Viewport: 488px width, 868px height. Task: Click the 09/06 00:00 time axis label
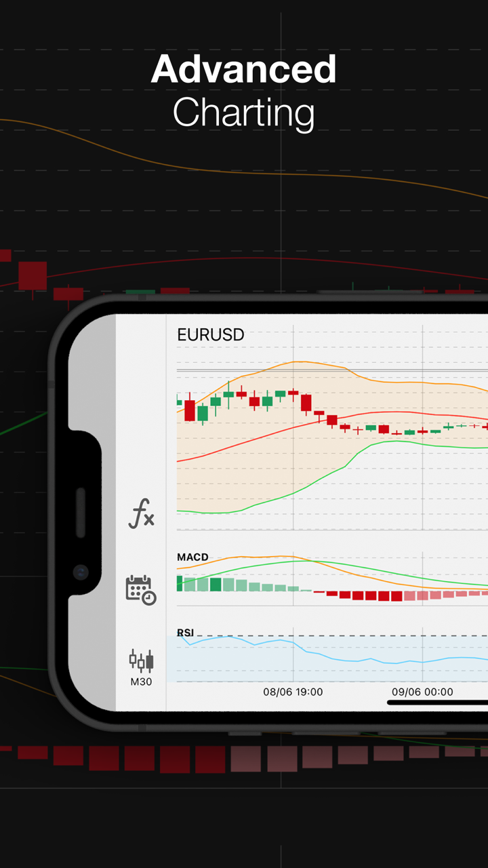click(422, 692)
